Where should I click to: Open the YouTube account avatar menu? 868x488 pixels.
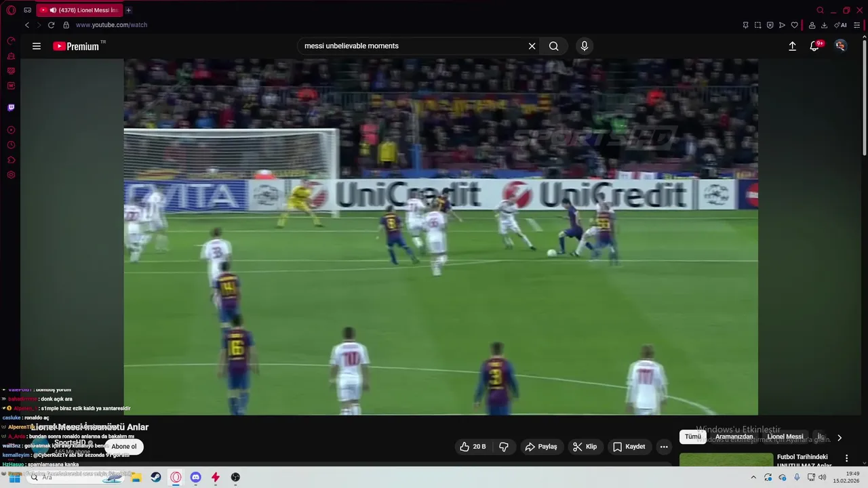pos(841,46)
